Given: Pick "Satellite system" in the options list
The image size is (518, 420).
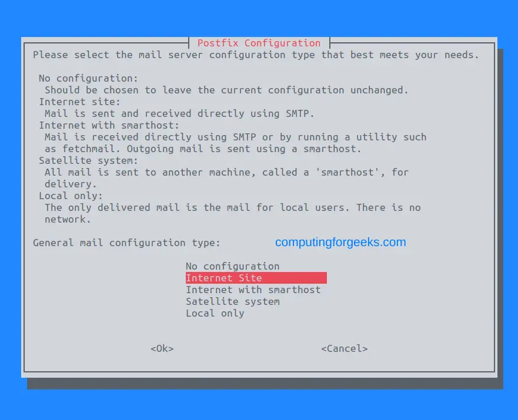Looking at the screenshot, I should (x=233, y=301).
